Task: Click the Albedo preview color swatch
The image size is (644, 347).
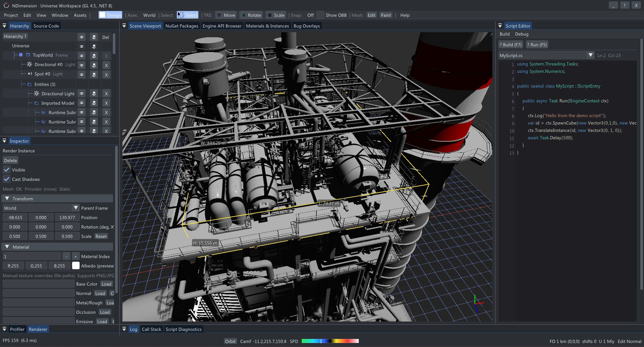Action: (76, 265)
